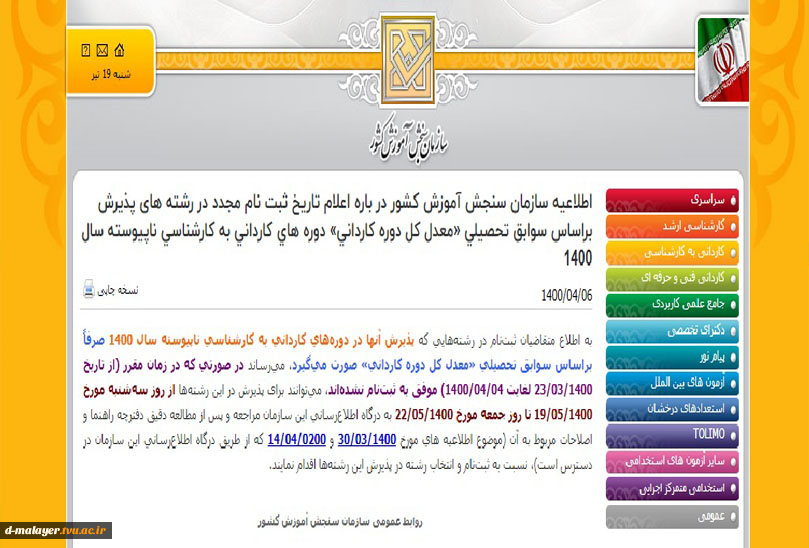Open دکترای تخصصی menu item

[x=672, y=331]
